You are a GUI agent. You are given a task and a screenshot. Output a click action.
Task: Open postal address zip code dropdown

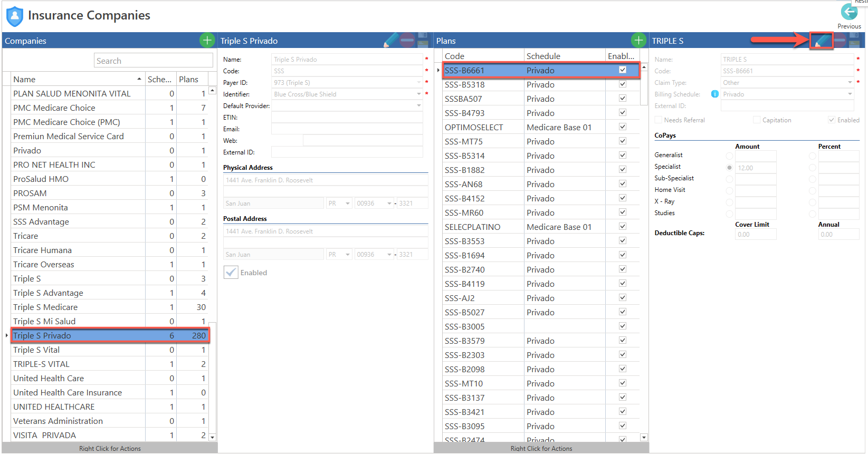(389, 255)
